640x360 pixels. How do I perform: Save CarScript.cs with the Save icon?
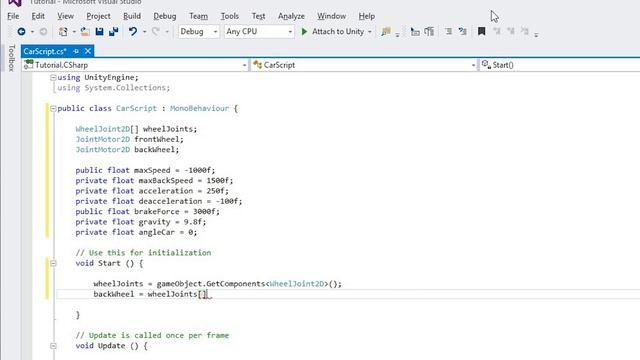pos(99,31)
